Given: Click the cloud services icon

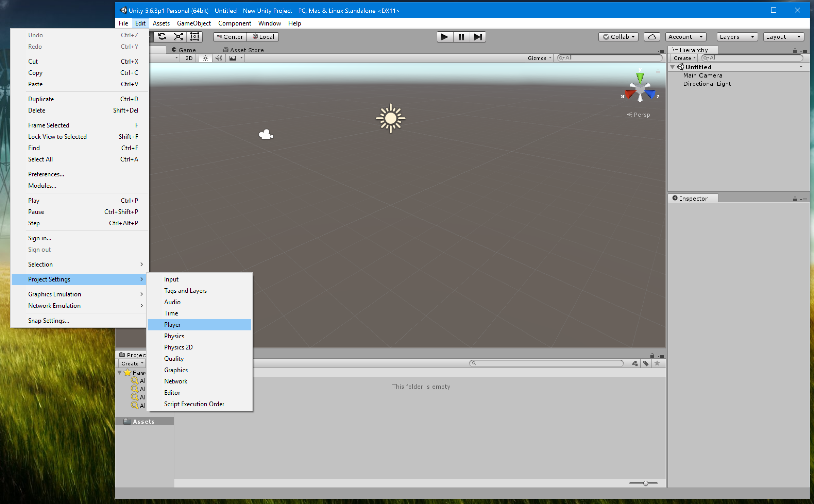Looking at the screenshot, I should tap(652, 37).
